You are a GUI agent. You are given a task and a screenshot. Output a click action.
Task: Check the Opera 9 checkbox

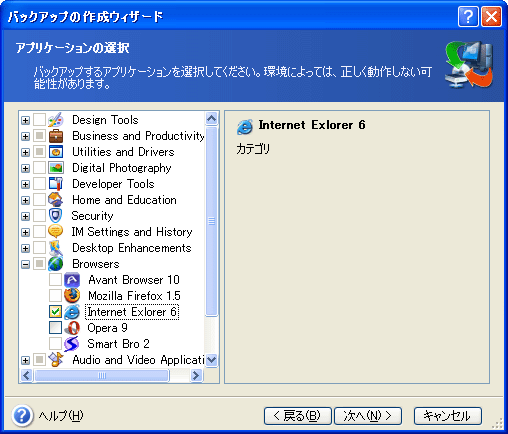[x=55, y=328]
